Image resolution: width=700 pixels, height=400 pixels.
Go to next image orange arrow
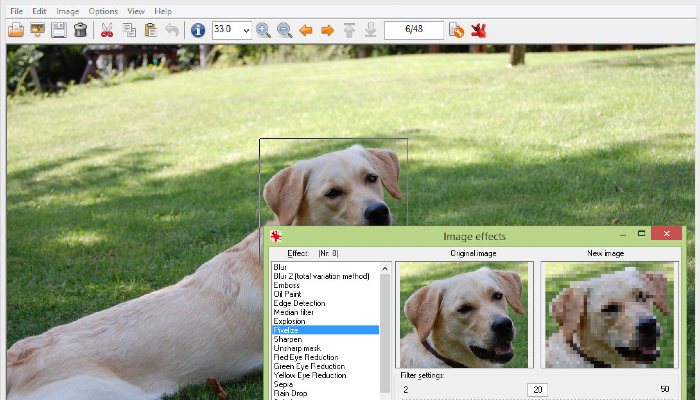pos(327,30)
